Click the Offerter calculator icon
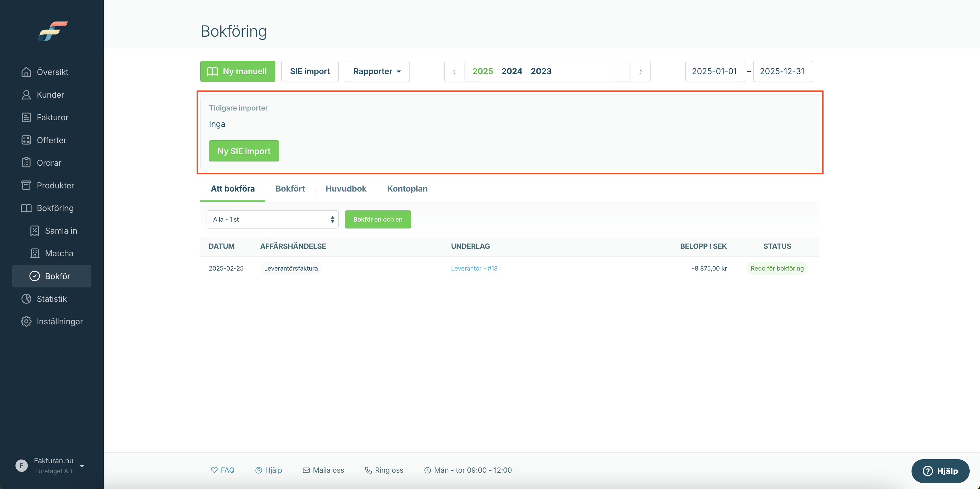 pos(26,140)
